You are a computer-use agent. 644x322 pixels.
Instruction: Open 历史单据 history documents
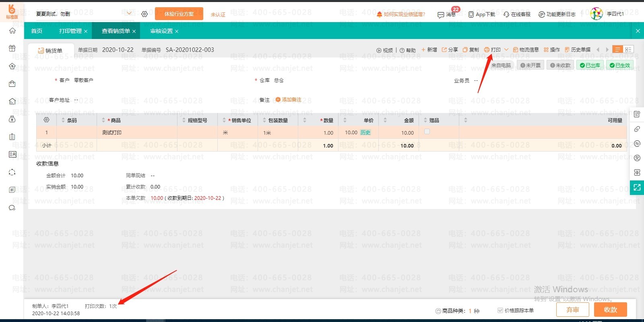[x=578, y=50]
